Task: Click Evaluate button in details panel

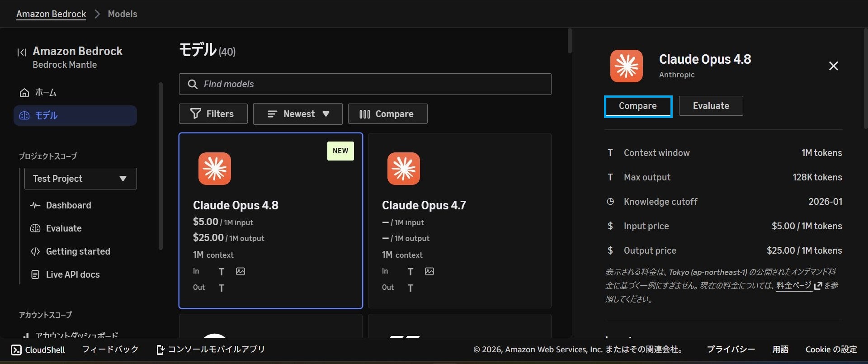Action: point(711,106)
